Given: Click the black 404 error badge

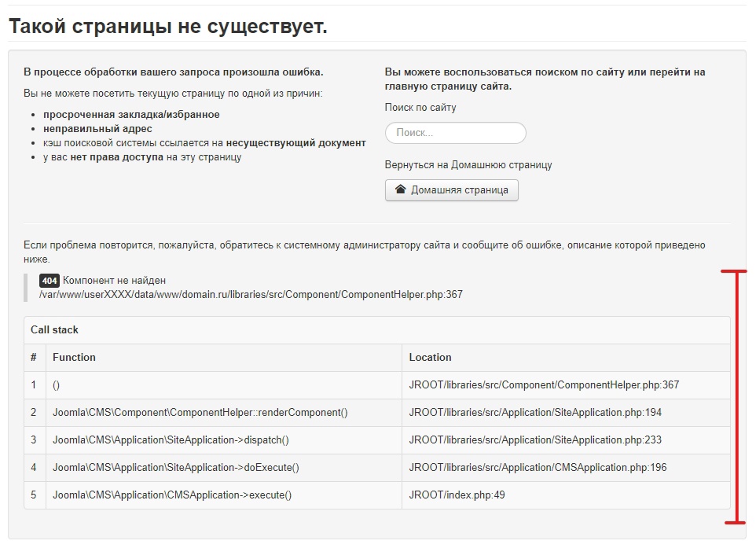Looking at the screenshot, I should (x=50, y=281).
